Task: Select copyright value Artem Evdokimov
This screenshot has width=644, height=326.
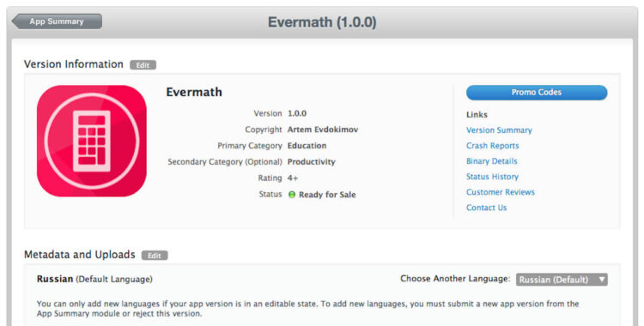Action: pyautogui.click(x=323, y=130)
